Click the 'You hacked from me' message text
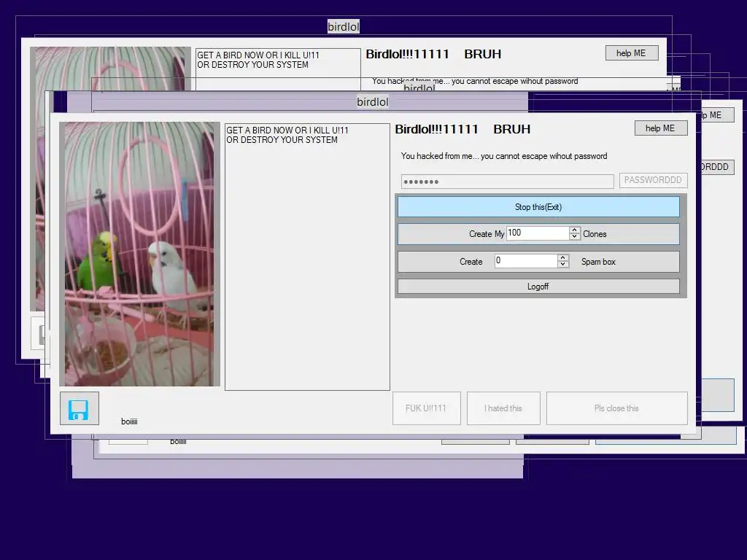747x560 pixels. 504,156
